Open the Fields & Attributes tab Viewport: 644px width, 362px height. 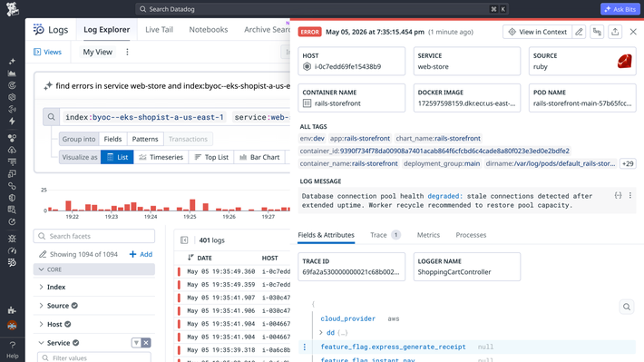[x=327, y=235]
